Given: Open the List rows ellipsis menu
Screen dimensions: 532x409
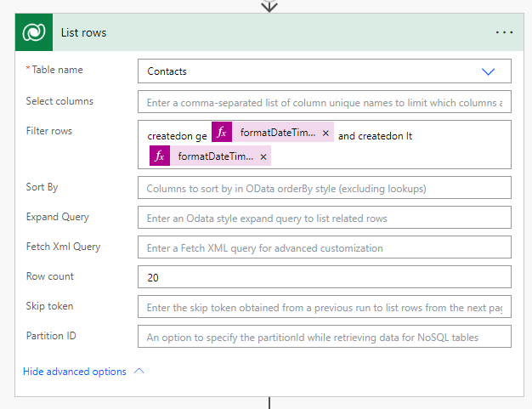Looking at the screenshot, I should [504, 32].
